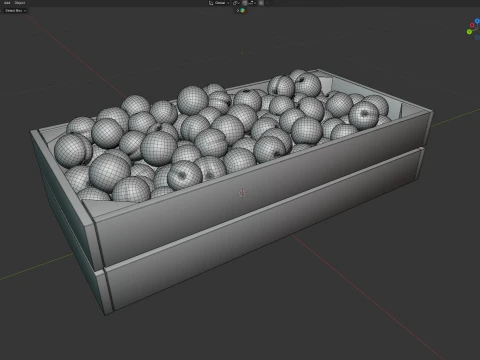
Task: Click the red X axis gizmo ball
Action: pyautogui.click(x=472, y=25)
